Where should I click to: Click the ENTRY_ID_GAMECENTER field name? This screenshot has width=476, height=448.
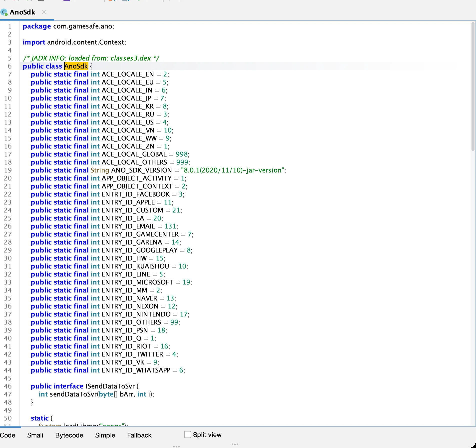point(140,234)
